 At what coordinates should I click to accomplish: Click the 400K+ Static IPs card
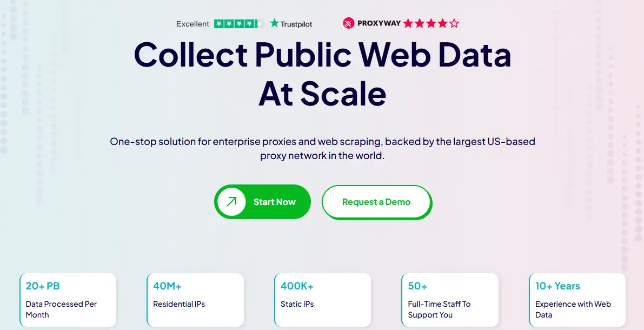click(323, 300)
